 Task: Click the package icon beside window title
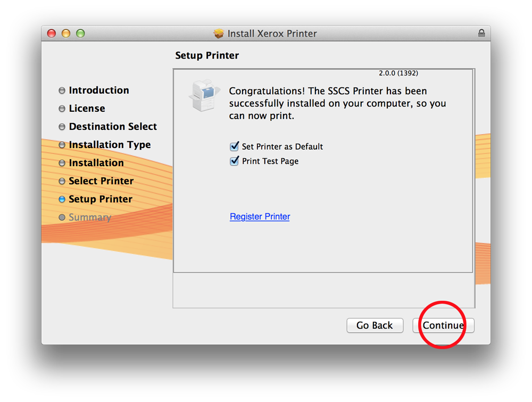click(219, 34)
